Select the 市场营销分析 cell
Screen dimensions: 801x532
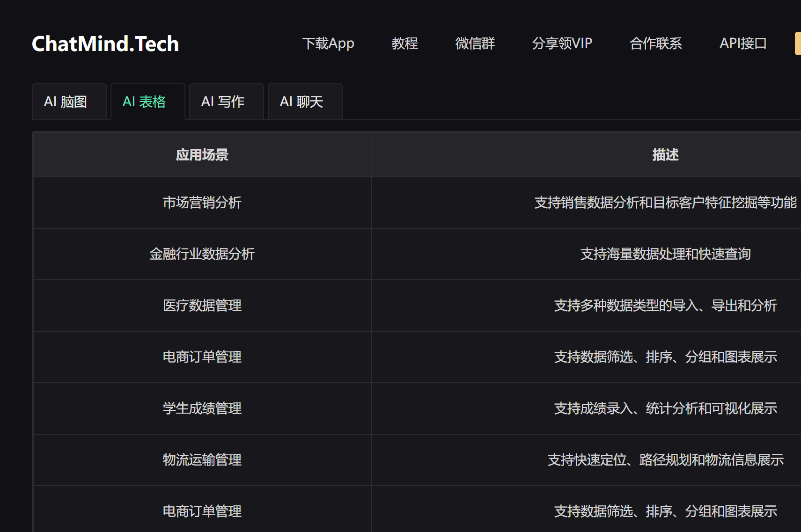pyautogui.click(x=202, y=203)
